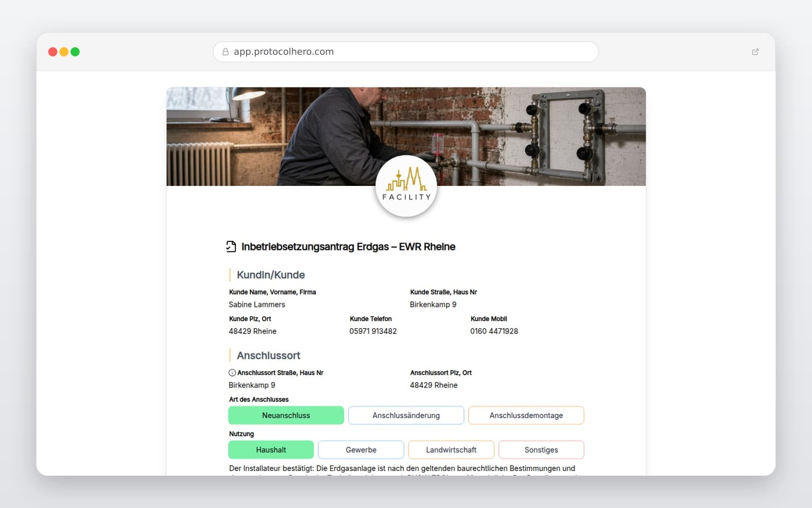812x508 pixels.
Task: Select Neuanschluss connection type
Action: tap(286, 416)
